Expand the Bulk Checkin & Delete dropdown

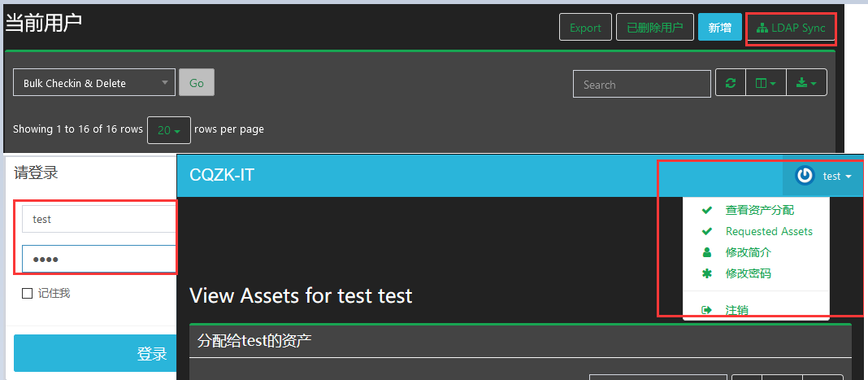94,82
